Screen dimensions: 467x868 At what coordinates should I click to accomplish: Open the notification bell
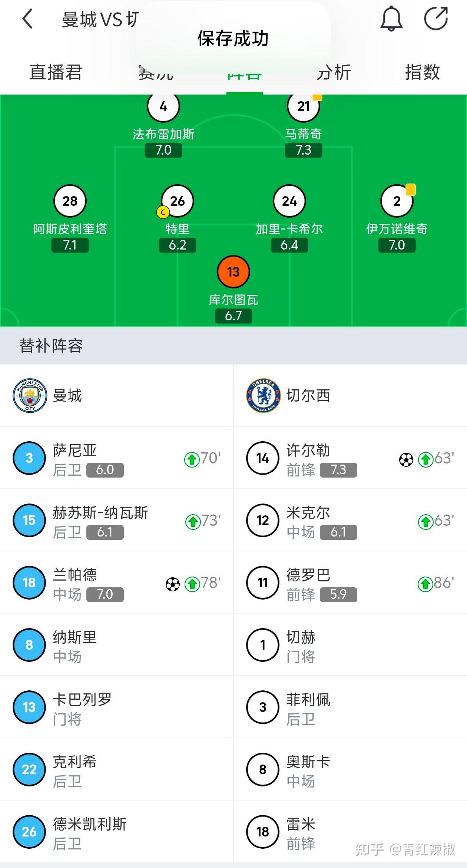pyautogui.click(x=391, y=19)
